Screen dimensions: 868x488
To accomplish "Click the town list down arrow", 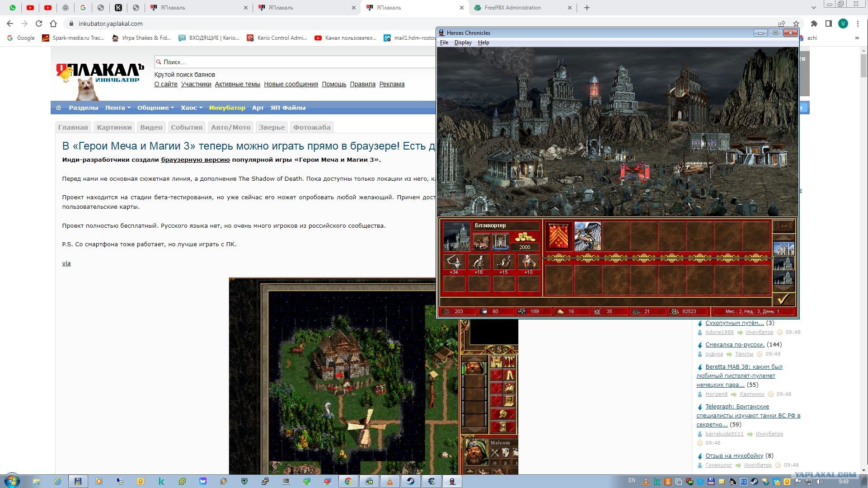I will click(x=784, y=288).
